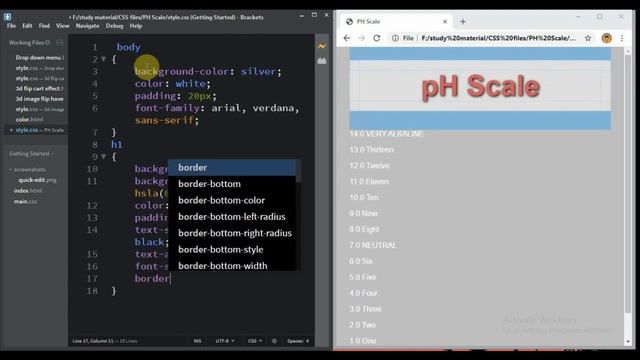Open the Debug menu in Brackets

coord(114,26)
